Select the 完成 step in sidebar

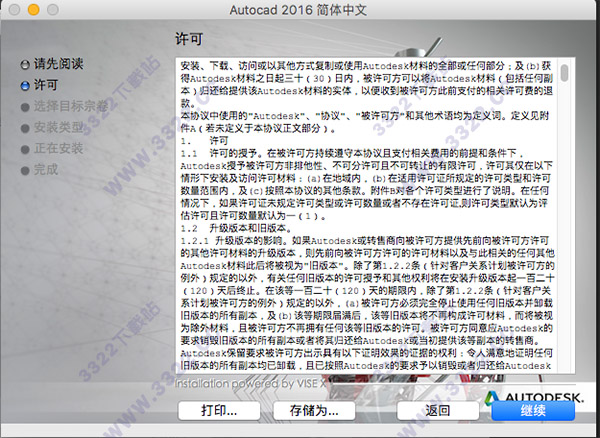[46, 169]
